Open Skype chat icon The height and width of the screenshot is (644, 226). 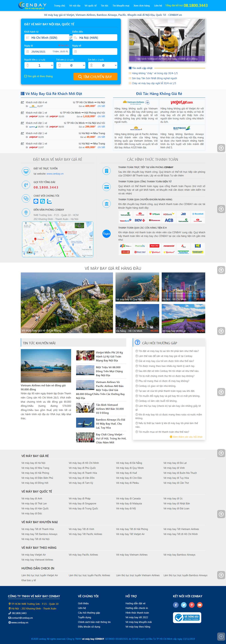[43, 201]
